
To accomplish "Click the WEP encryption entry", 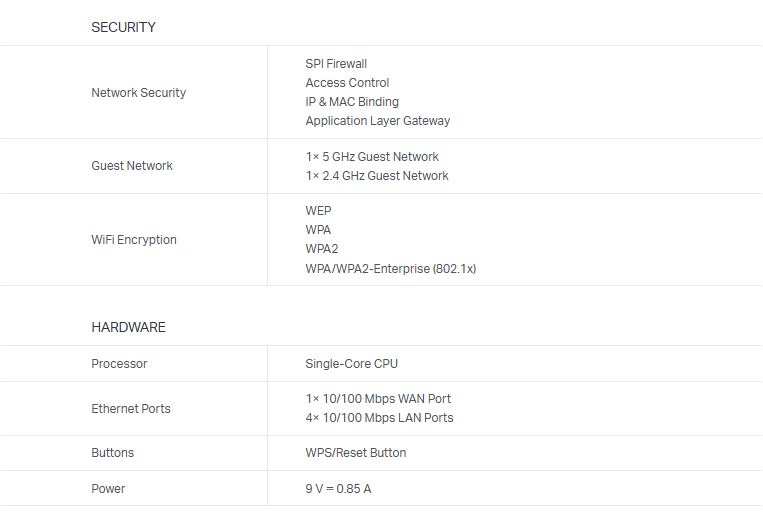I will 318,211.
